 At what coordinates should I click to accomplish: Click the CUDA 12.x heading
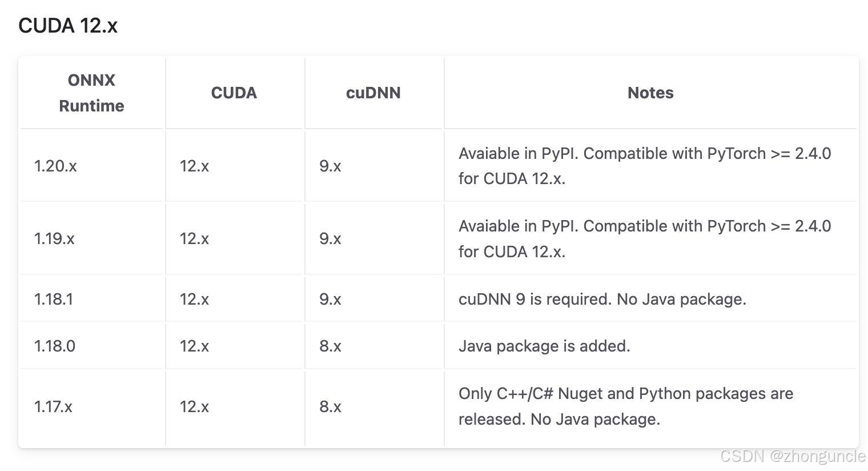(x=68, y=26)
